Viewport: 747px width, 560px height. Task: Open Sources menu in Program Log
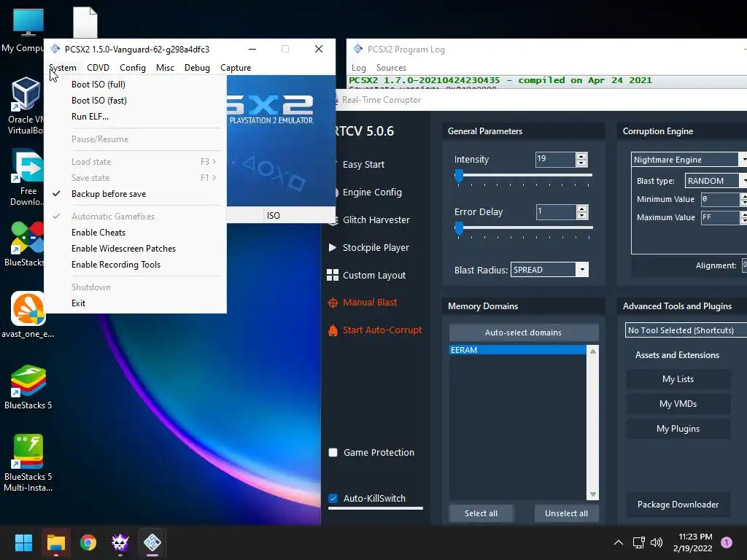[391, 68]
